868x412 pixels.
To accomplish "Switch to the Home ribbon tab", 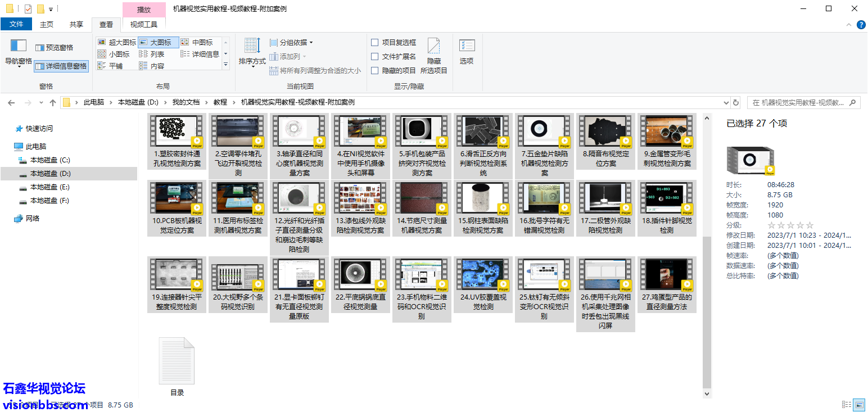I will 47,24.
